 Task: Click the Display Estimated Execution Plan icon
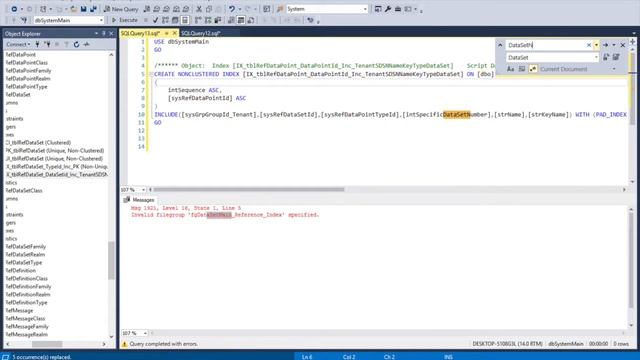click(x=165, y=20)
